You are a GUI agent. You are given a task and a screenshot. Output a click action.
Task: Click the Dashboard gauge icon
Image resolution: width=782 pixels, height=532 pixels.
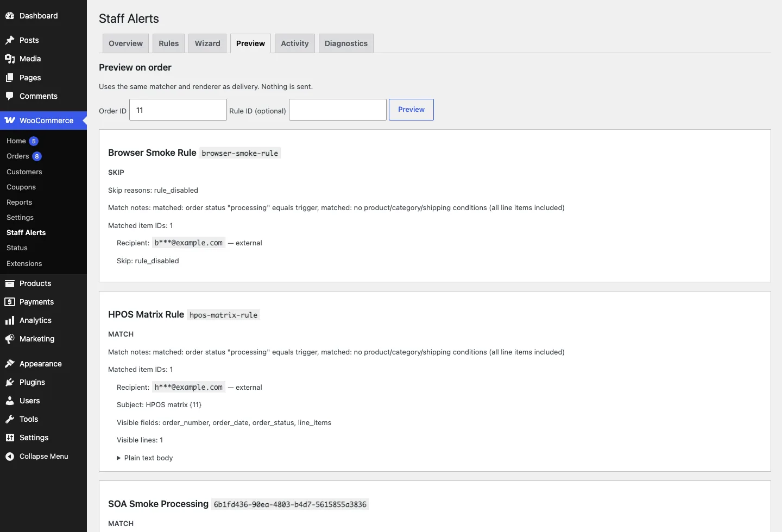(10, 16)
